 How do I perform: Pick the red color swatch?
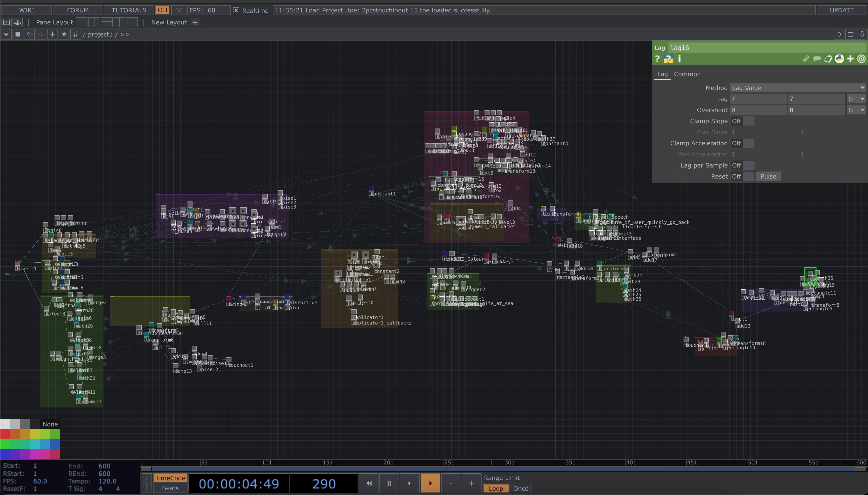click(5, 434)
